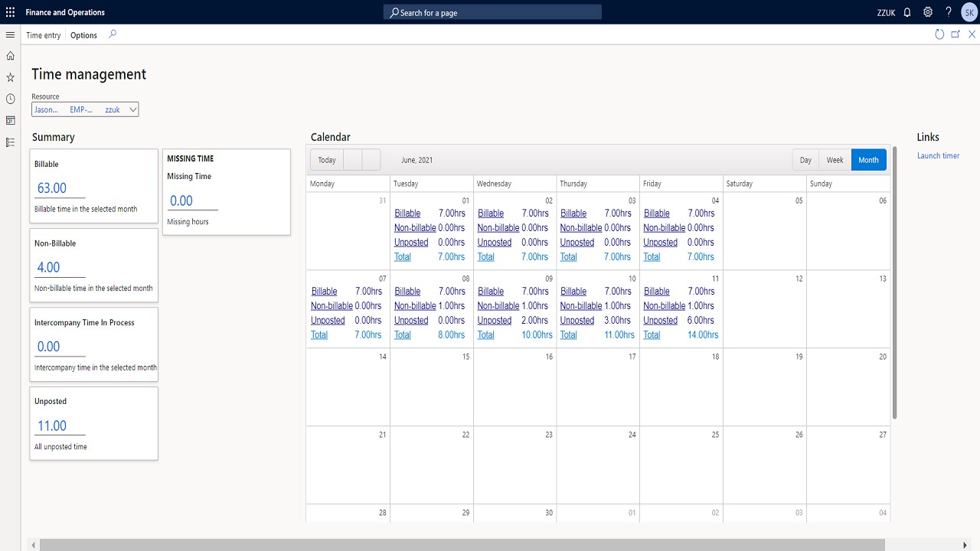Go to the Home icon in the sidebar
Screen dimensions: 980x551
coord(10,56)
